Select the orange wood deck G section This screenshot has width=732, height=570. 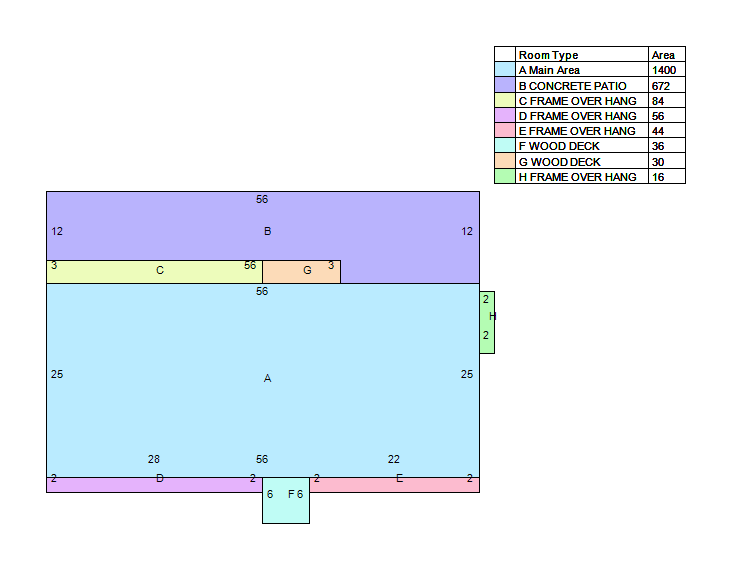tap(302, 272)
